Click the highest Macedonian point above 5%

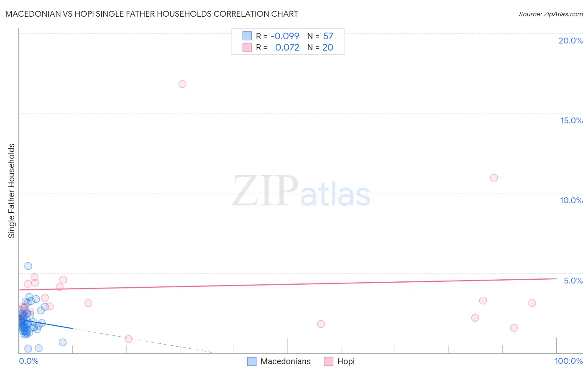pyautogui.click(x=28, y=266)
